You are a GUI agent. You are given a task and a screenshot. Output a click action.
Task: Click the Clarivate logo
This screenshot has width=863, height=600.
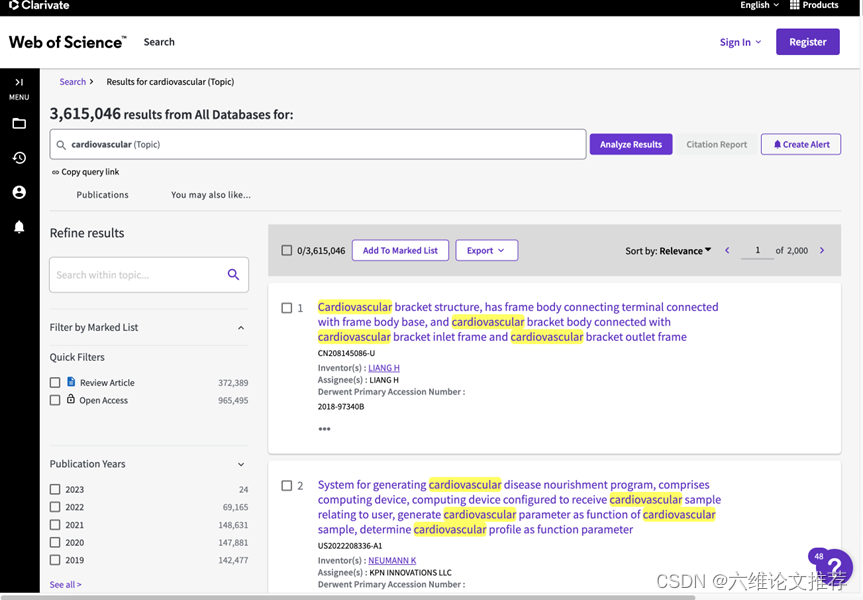pyautogui.click(x=39, y=6)
